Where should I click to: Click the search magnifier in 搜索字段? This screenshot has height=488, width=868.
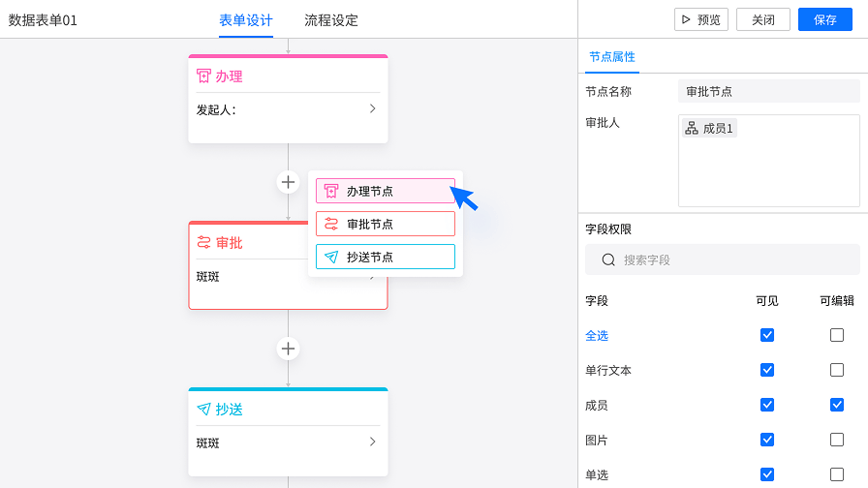[x=608, y=260]
